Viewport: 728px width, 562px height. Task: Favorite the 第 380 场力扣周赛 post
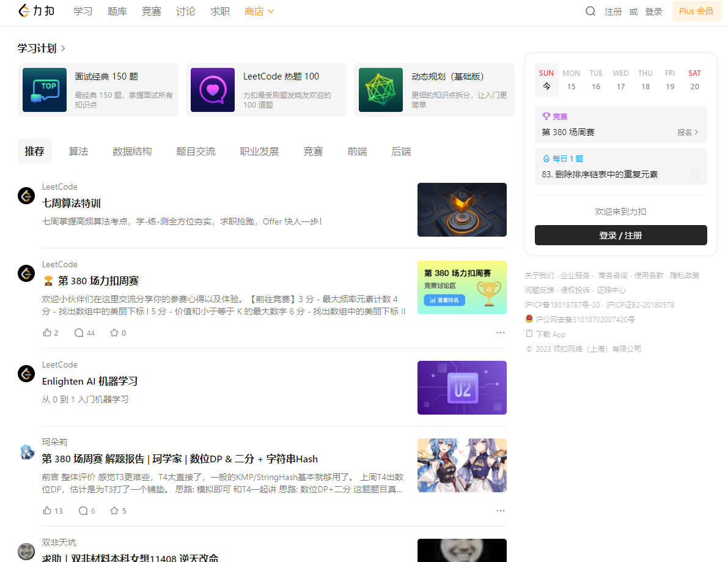pos(114,333)
